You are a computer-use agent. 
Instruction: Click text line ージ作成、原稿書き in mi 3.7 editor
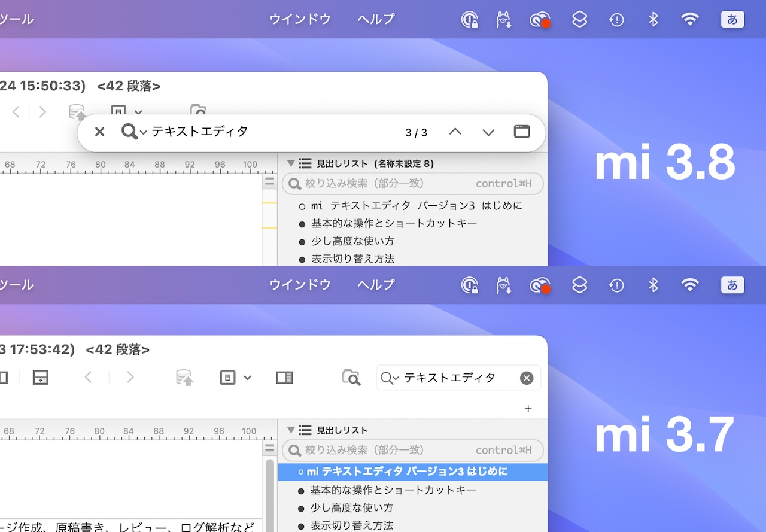129,527
